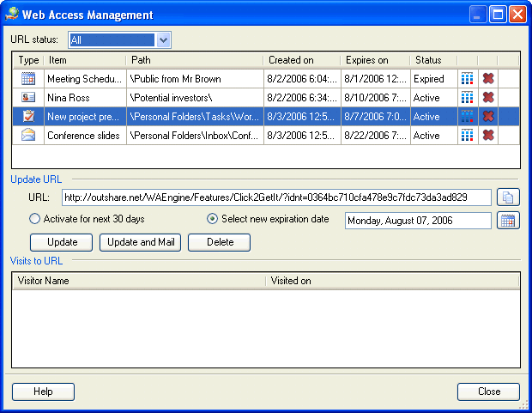Click the Active status of Nina Ross row
This screenshot has width=532, height=413.
tap(433, 98)
